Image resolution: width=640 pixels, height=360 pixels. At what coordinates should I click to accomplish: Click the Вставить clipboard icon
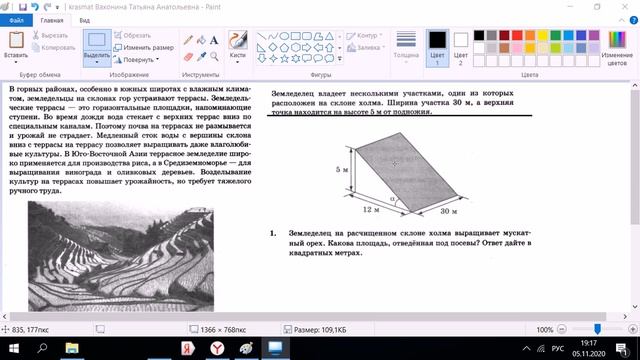pos(16,40)
